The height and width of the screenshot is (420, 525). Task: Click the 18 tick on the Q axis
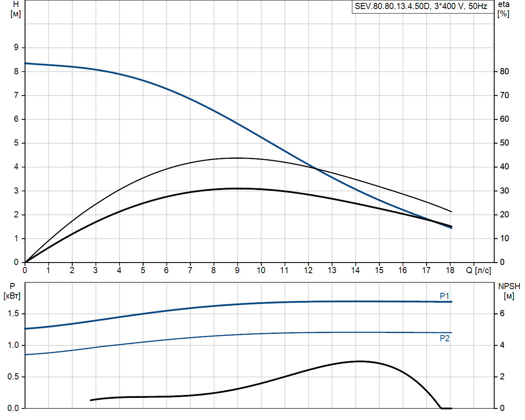click(450, 270)
